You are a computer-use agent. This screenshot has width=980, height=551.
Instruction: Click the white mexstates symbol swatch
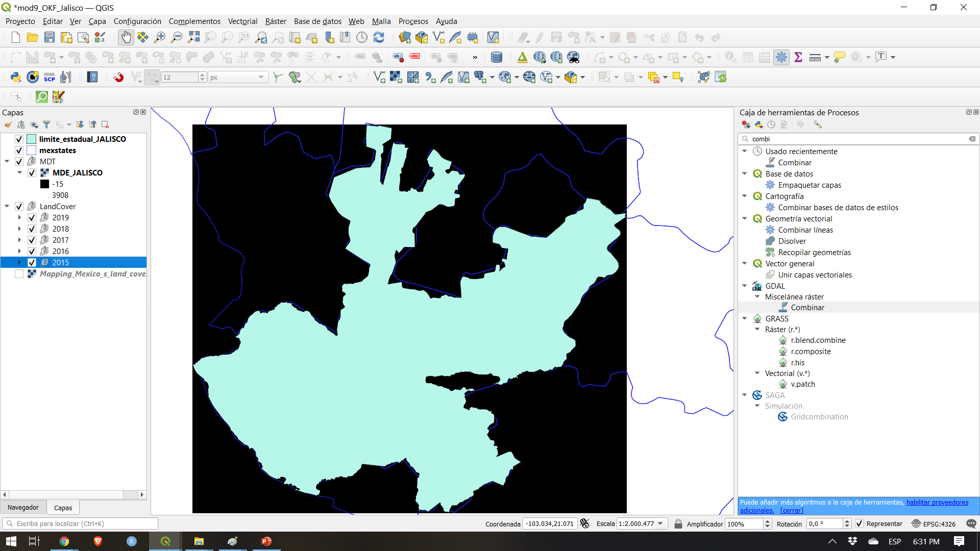(32, 150)
